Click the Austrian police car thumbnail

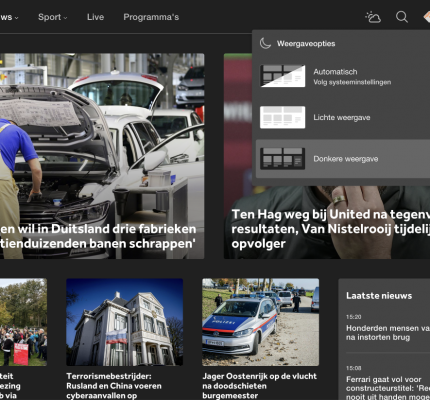pyautogui.click(x=260, y=322)
